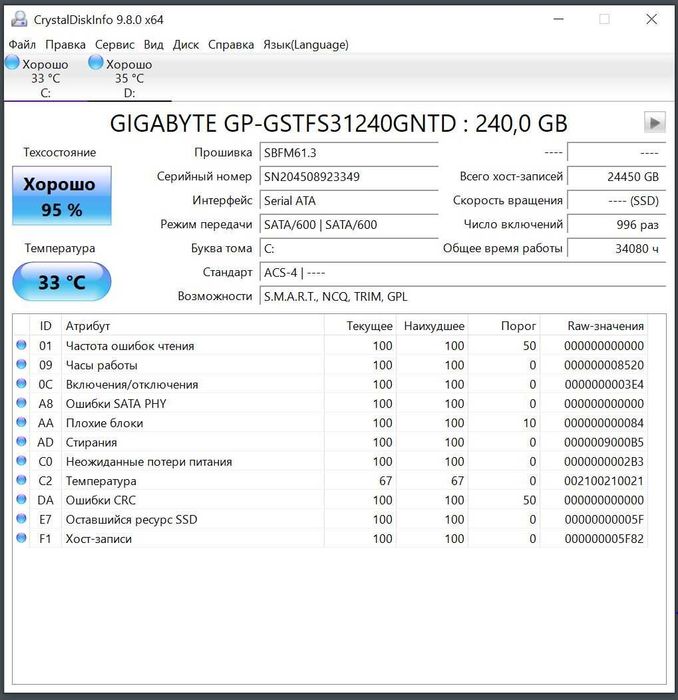This screenshot has height=700, width=678.
Task: Select drive C: status orb
Action: click(12, 62)
